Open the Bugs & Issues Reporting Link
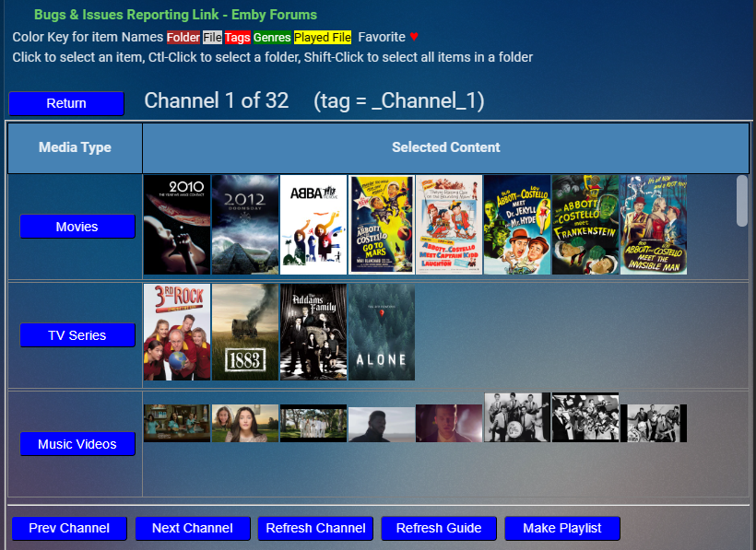This screenshot has width=756, height=550. pyautogui.click(x=175, y=15)
